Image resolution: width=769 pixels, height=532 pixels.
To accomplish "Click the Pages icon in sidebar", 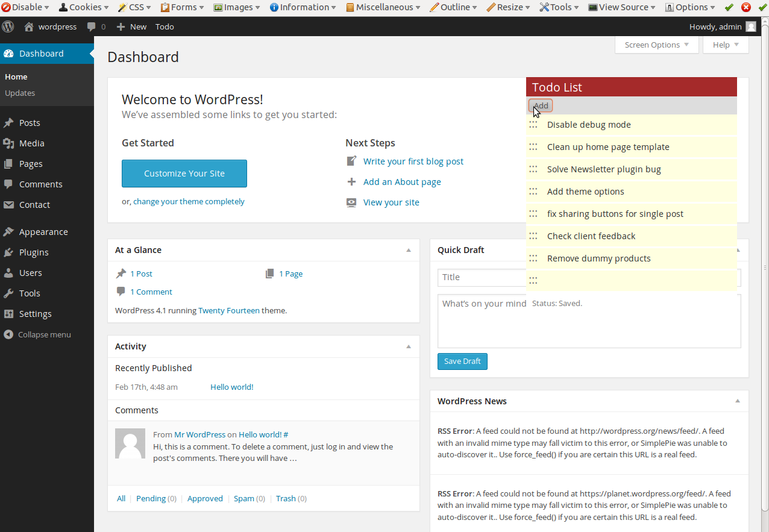I will [8, 164].
